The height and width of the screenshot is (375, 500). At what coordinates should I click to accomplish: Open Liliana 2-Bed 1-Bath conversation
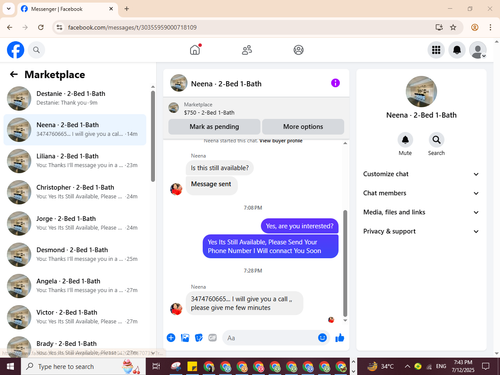click(75, 161)
